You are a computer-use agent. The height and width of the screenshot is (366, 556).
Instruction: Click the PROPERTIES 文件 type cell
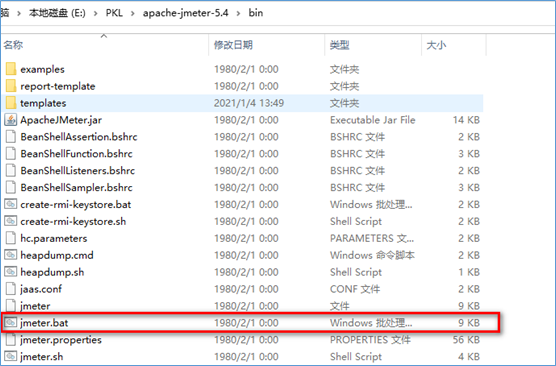[x=370, y=340]
